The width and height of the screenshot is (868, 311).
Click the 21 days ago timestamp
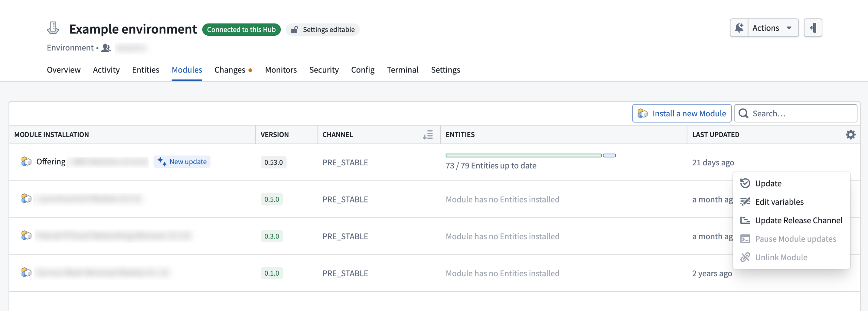coord(713,163)
